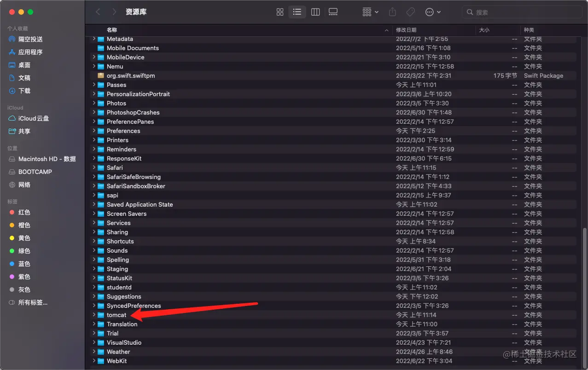Switch to gallery view
This screenshot has width=588, height=370.
pos(333,12)
